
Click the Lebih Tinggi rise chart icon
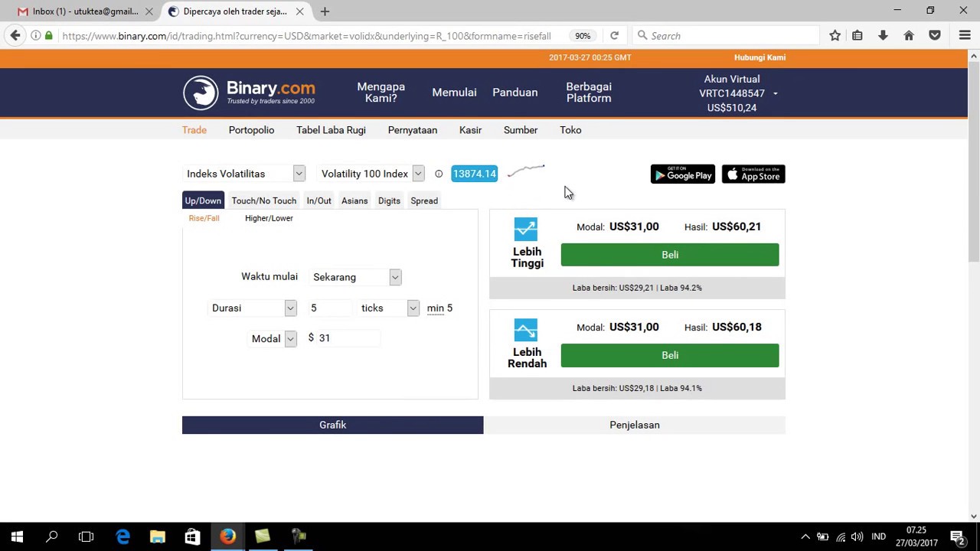click(526, 229)
